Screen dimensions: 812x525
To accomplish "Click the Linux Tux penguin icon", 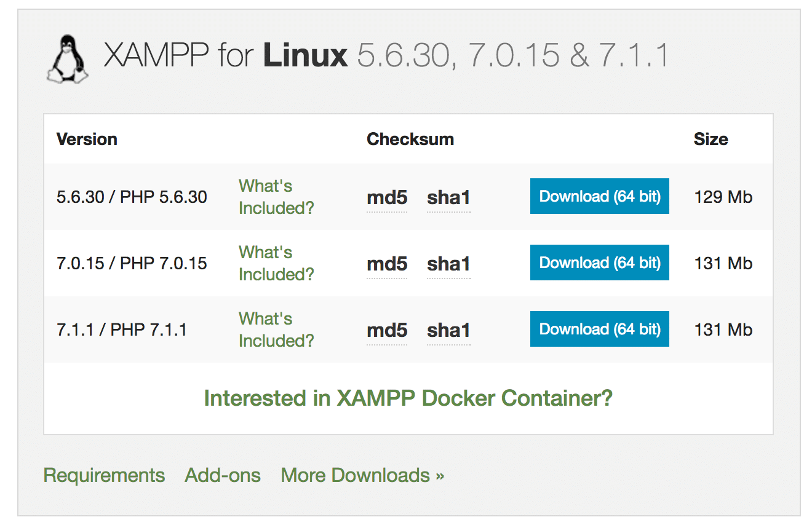I will click(x=67, y=58).
